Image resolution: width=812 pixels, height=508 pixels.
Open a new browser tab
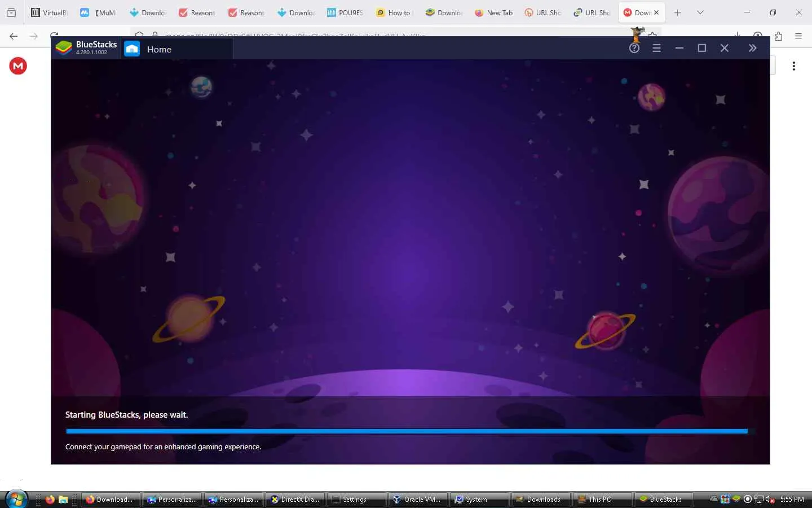pos(678,12)
